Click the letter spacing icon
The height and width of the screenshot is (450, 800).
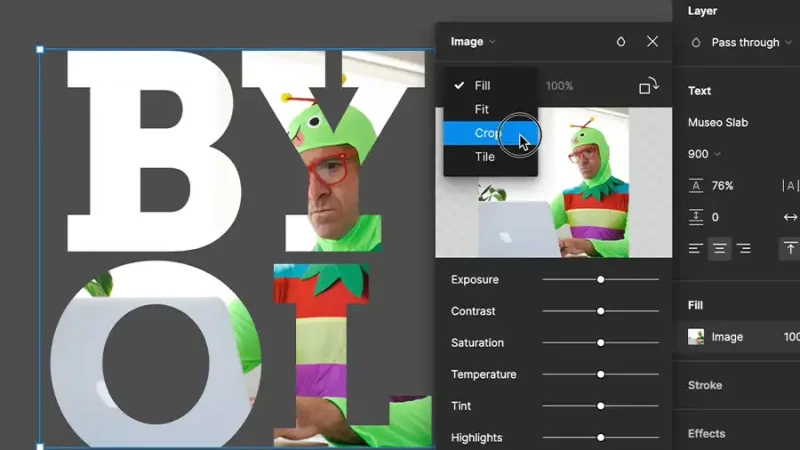tap(790, 186)
